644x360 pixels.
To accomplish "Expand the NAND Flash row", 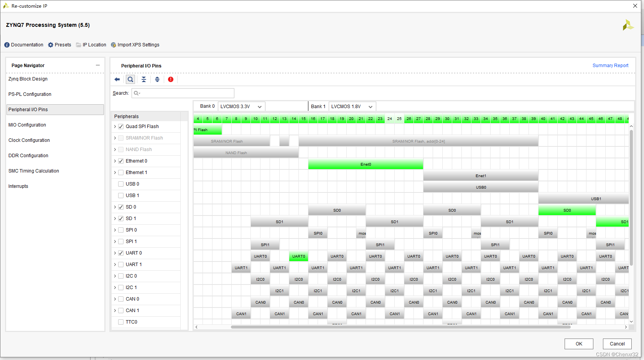I will tap(115, 150).
